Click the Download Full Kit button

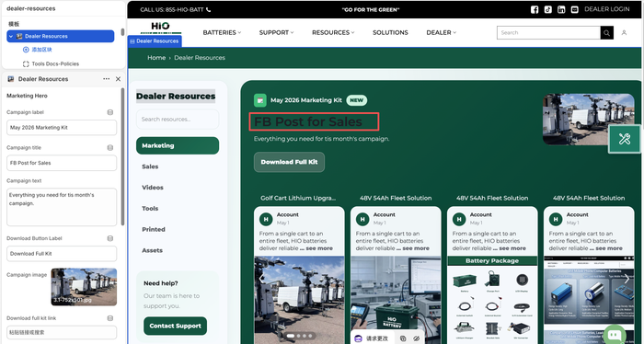pos(289,162)
